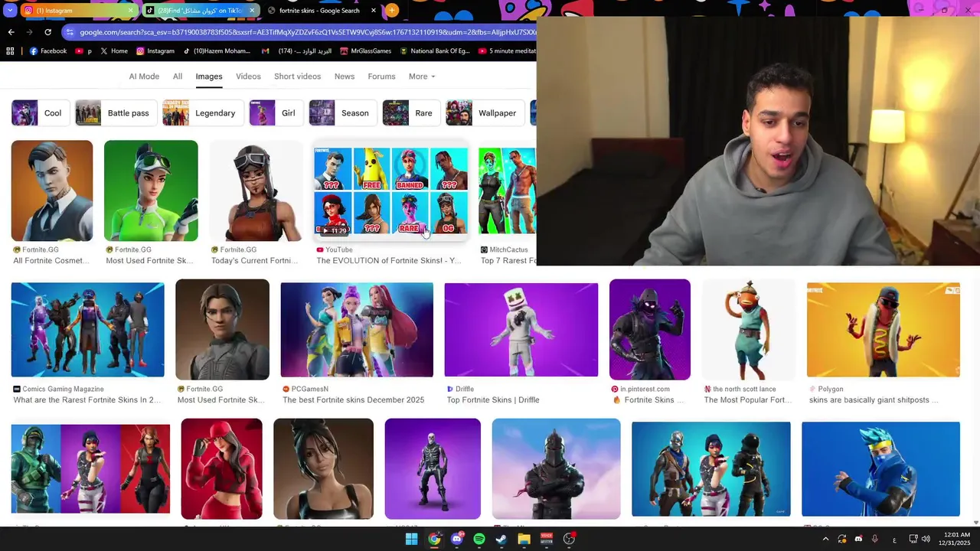The image size is (980, 551).
Task: Close the Instagram tab
Action: pos(130,11)
